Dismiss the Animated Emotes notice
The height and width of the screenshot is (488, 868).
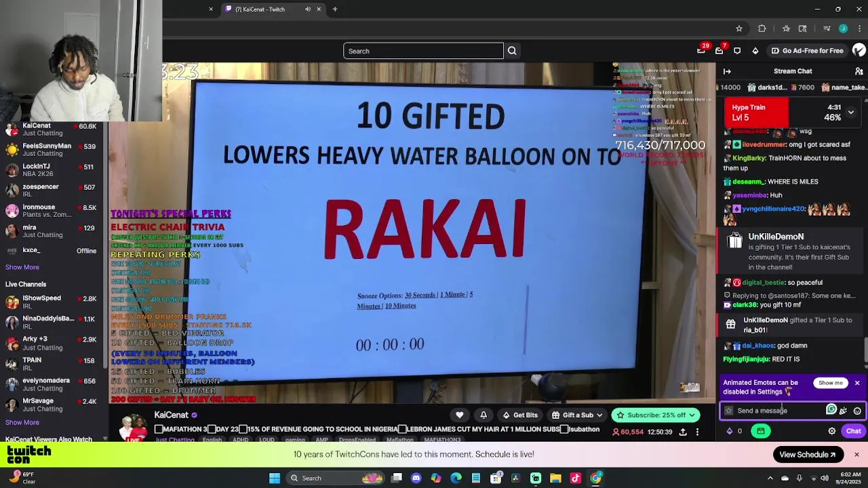click(x=857, y=383)
